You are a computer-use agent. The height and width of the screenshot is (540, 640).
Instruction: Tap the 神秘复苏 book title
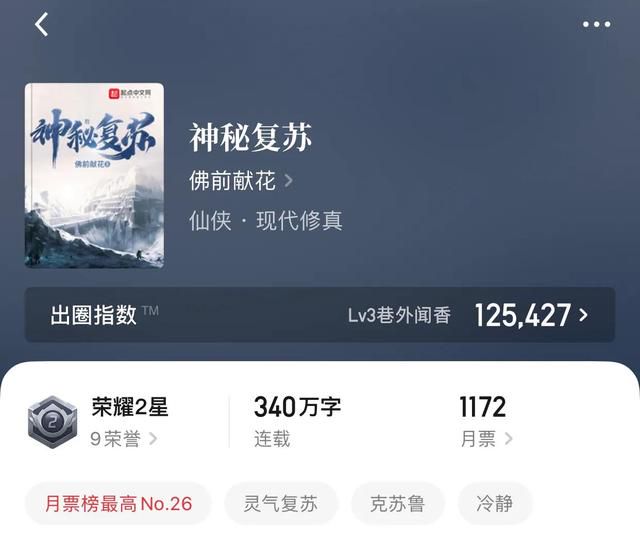pyautogui.click(x=251, y=138)
